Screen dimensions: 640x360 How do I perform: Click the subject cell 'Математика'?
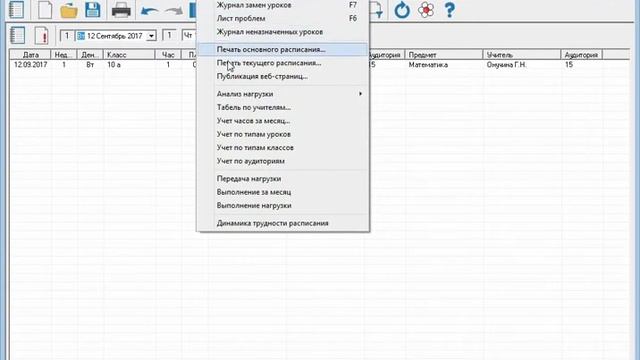[428, 65]
